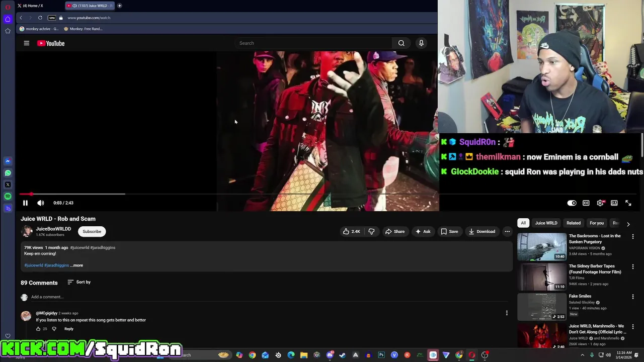The image size is (644, 362).
Task: Open the player settings gear
Action: [600, 203]
